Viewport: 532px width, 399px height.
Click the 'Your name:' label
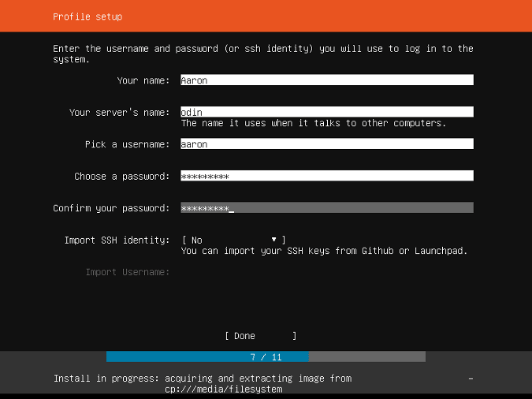point(143,80)
